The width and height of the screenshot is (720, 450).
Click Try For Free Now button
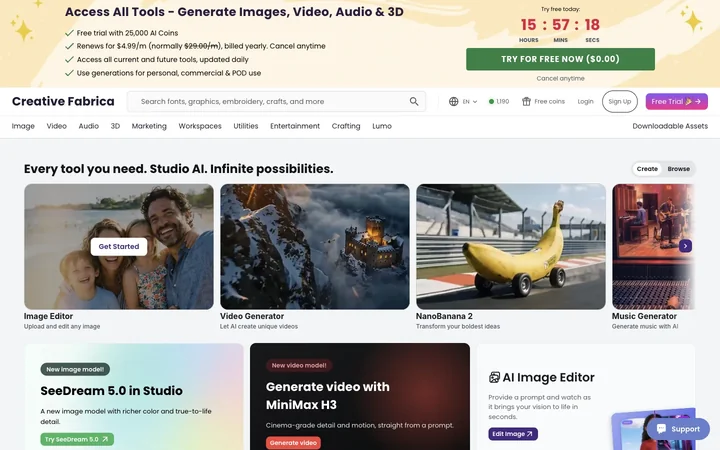point(560,59)
